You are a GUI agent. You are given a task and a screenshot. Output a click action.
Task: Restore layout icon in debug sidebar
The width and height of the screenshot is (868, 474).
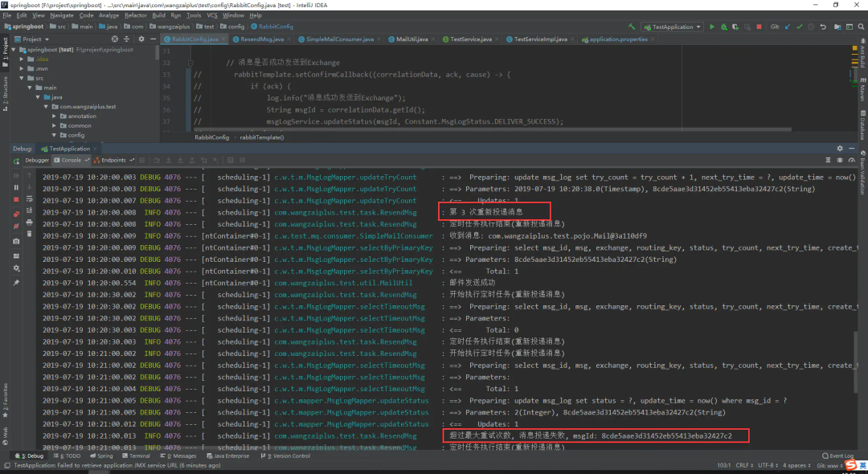pos(16,256)
